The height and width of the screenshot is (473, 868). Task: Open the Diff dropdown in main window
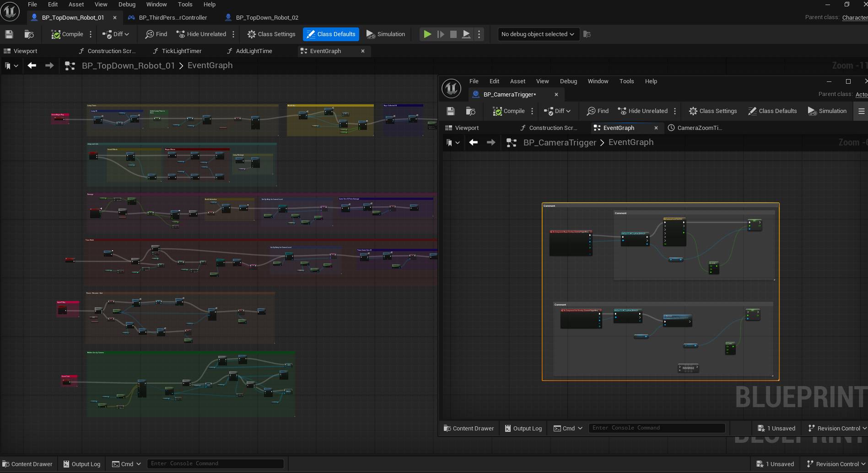[x=116, y=34]
